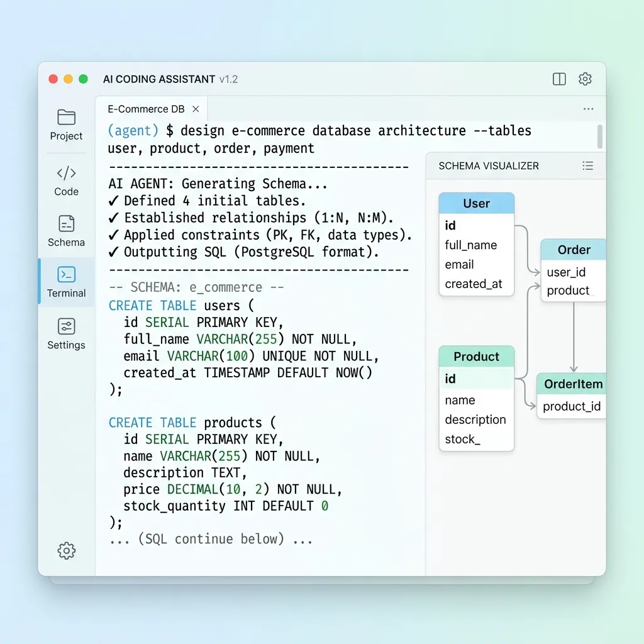Click the id field in Product table
644x644 pixels.
point(477,379)
